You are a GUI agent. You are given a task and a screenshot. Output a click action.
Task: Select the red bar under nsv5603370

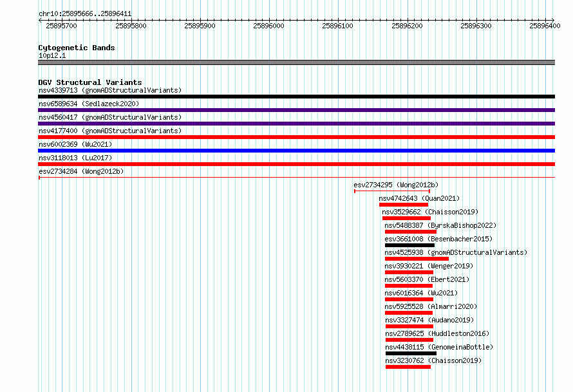(409, 286)
